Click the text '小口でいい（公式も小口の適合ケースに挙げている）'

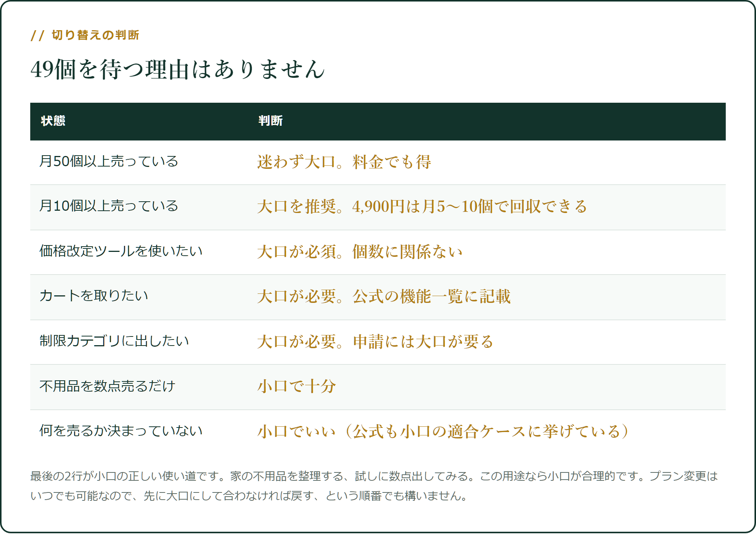pos(443,431)
